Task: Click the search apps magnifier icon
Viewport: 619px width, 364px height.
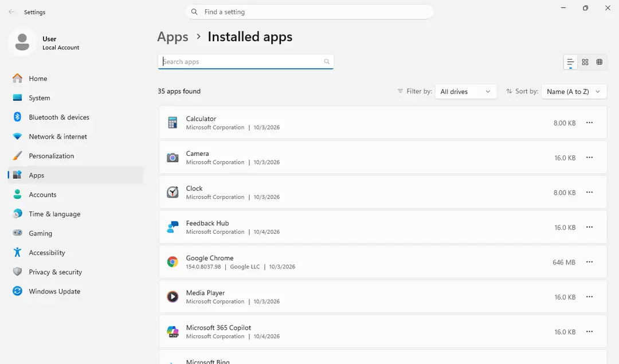Action: [327, 61]
